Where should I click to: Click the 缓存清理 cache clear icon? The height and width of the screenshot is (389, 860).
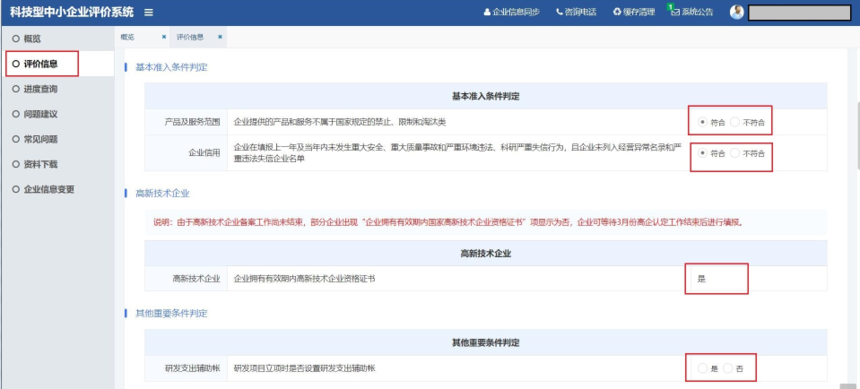tap(617, 12)
